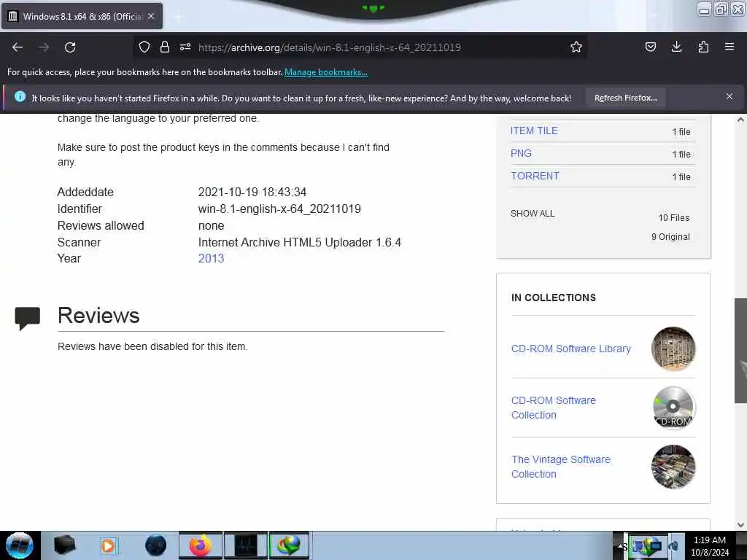Open the Manage bookmarks link

[x=326, y=72]
